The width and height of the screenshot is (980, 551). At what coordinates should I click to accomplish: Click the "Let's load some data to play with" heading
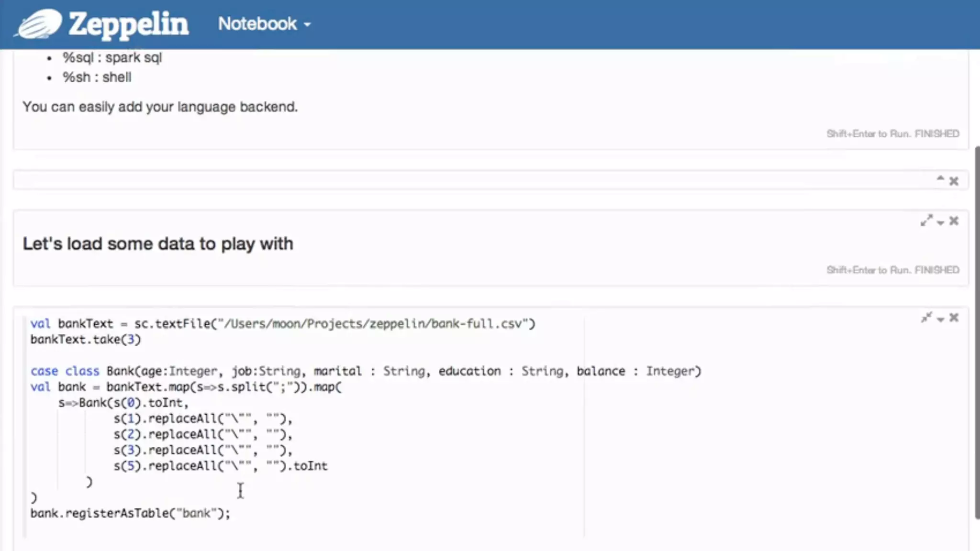point(158,244)
